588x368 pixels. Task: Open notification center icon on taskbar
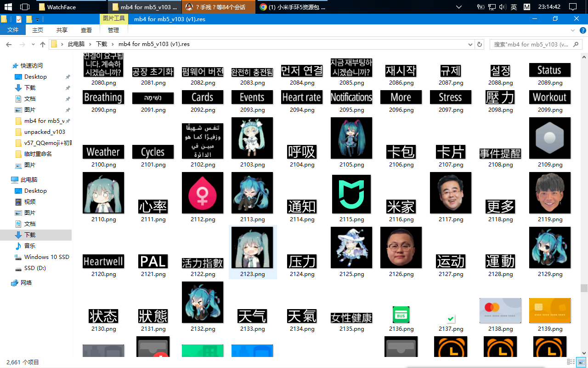point(572,7)
